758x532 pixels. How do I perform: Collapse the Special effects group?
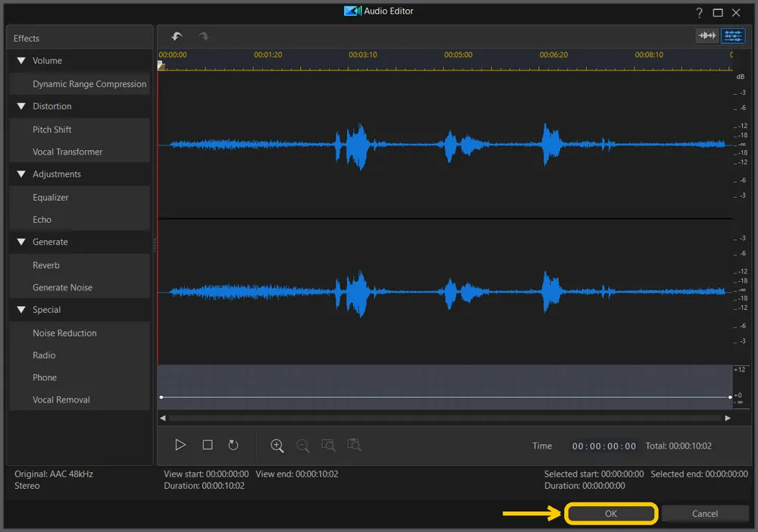tap(21, 310)
